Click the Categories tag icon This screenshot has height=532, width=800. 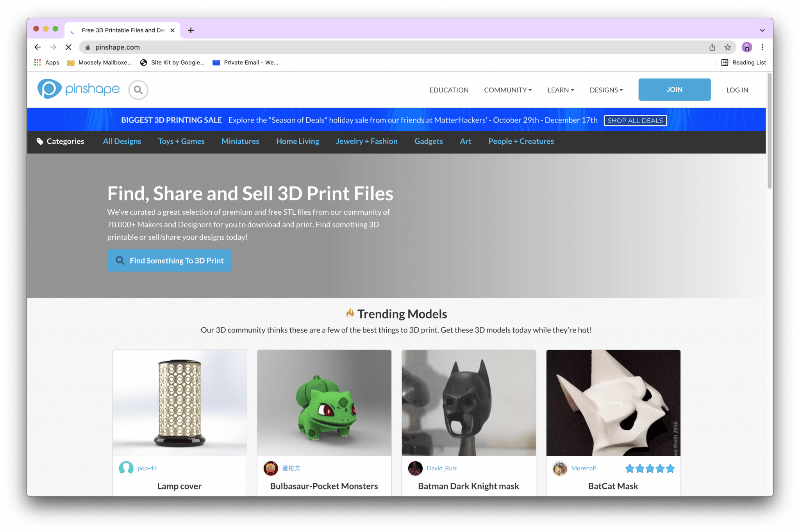[39, 141]
